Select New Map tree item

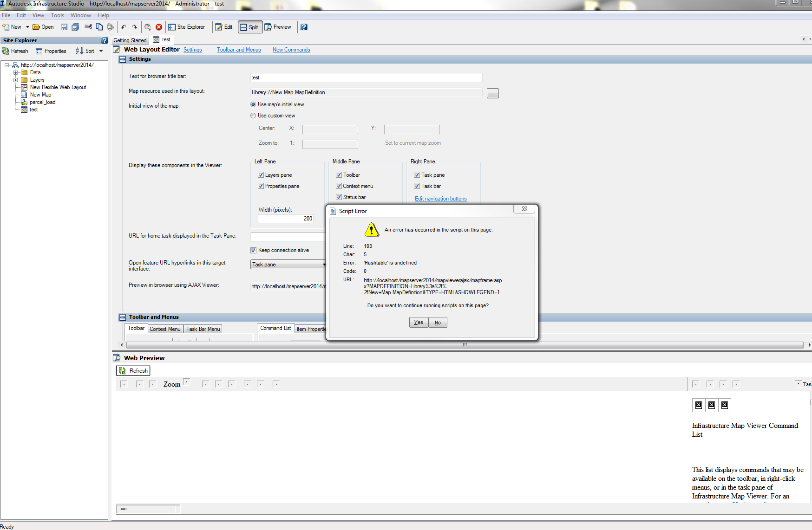coord(40,95)
